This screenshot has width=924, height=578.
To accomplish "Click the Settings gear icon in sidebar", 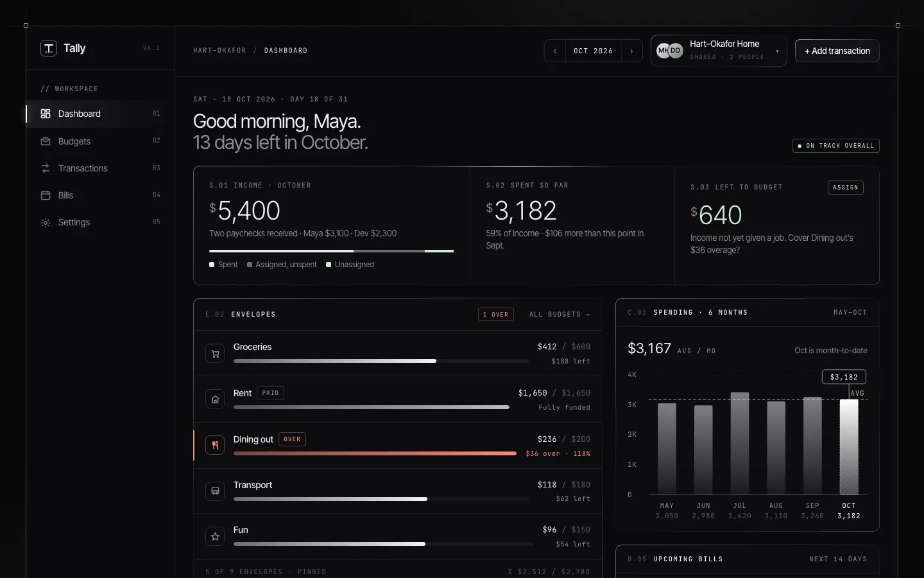I will [46, 222].
